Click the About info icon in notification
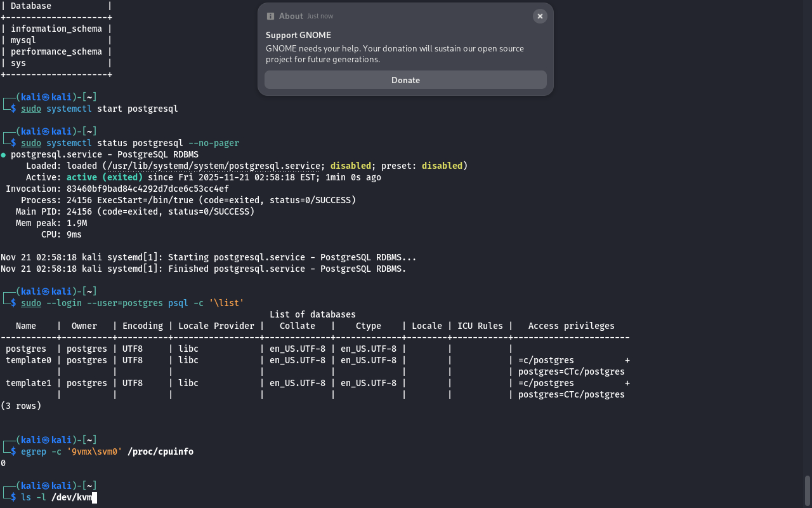Screen dimensions: 812x508 pos(271,17)
